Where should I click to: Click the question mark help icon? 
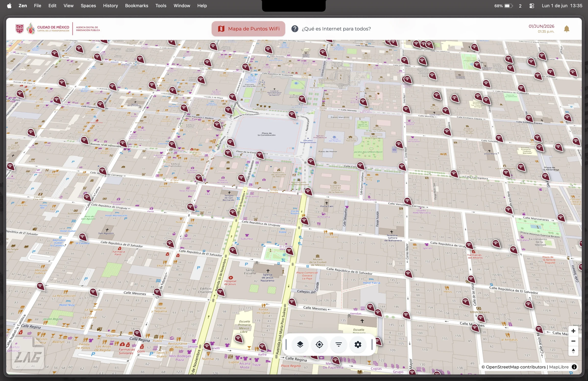pyautogui.click(x=294, y=29)
